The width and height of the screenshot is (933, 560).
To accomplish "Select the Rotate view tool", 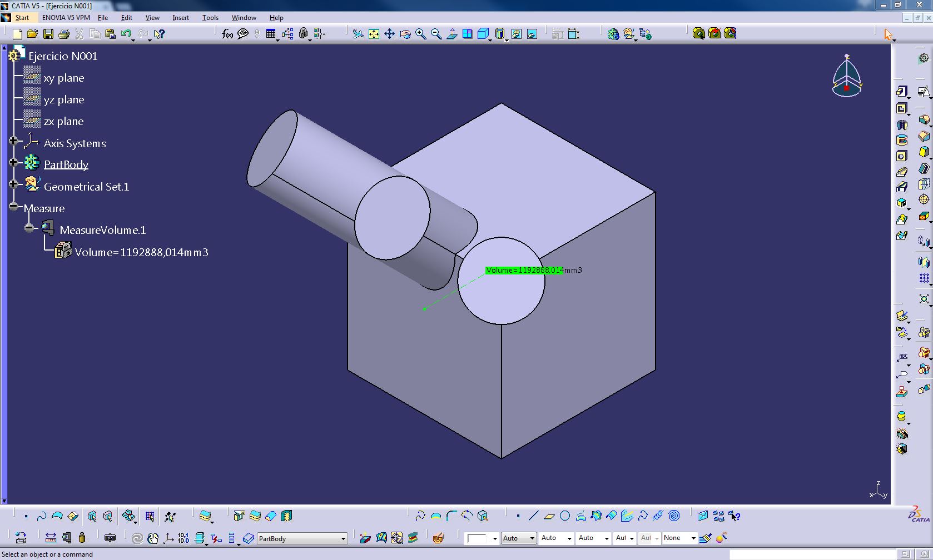I will click(405, 34).
